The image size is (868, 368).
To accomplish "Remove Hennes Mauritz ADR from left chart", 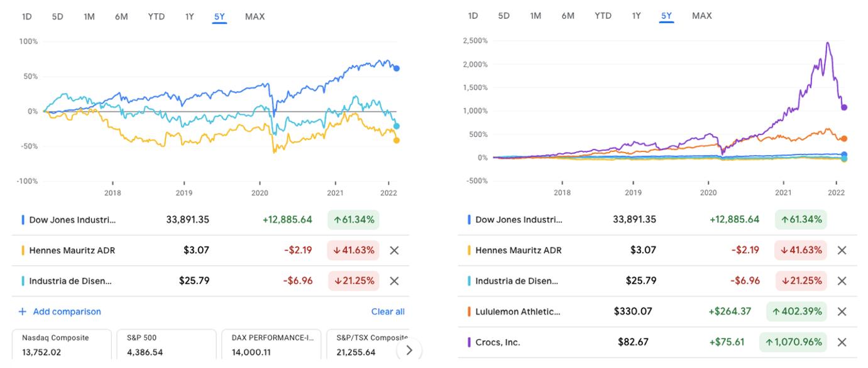I will click(394, 251).
